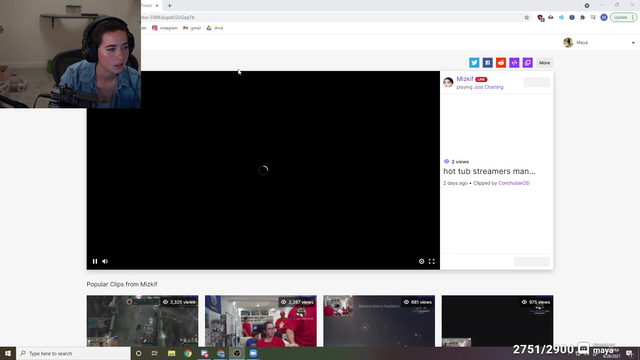Copy the clip embed code

514,63
